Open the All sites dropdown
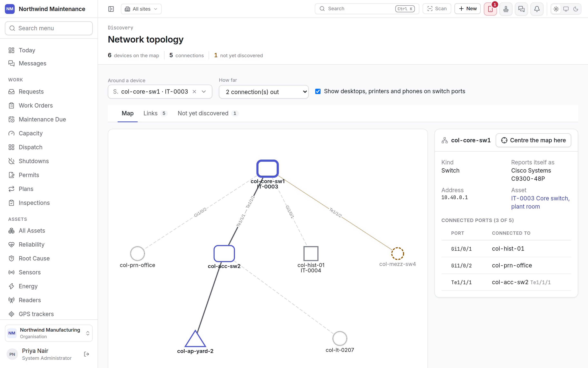 pyautogui.click(x=141, y=9)
